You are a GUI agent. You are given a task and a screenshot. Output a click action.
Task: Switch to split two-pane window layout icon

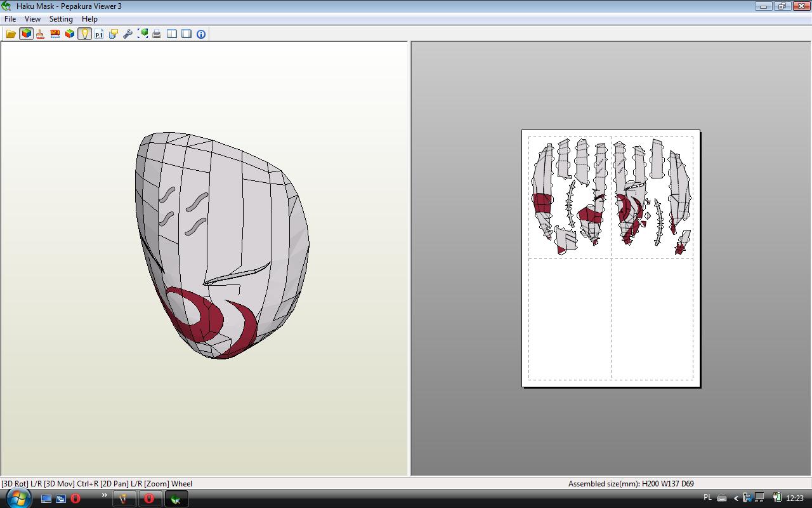click(172, 34)
